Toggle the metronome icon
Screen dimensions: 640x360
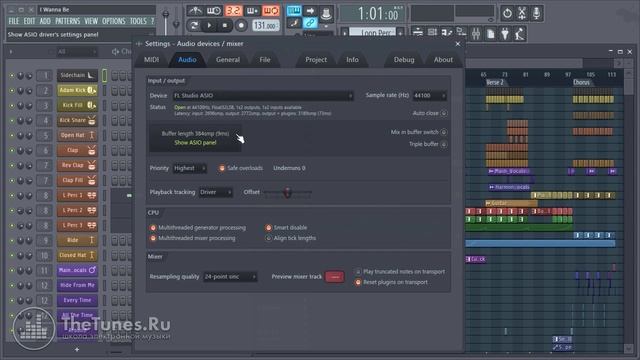pyautogui.click(x=196, y=11)
